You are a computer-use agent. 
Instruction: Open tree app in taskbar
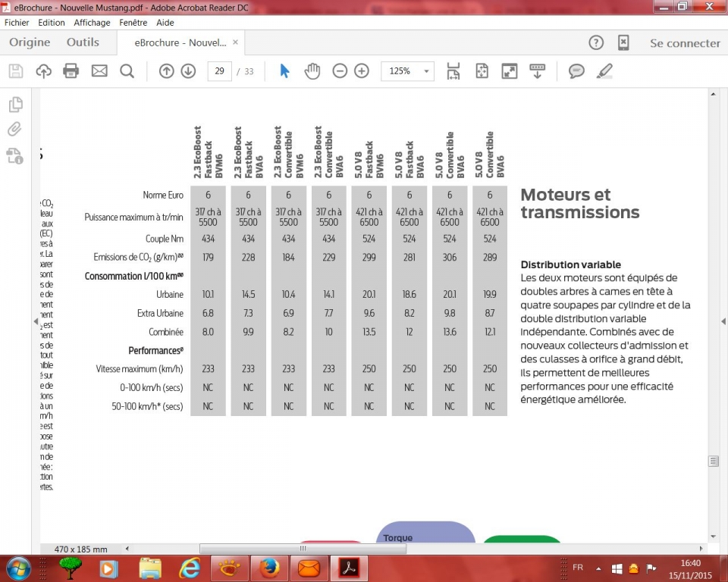coord(71,568)
